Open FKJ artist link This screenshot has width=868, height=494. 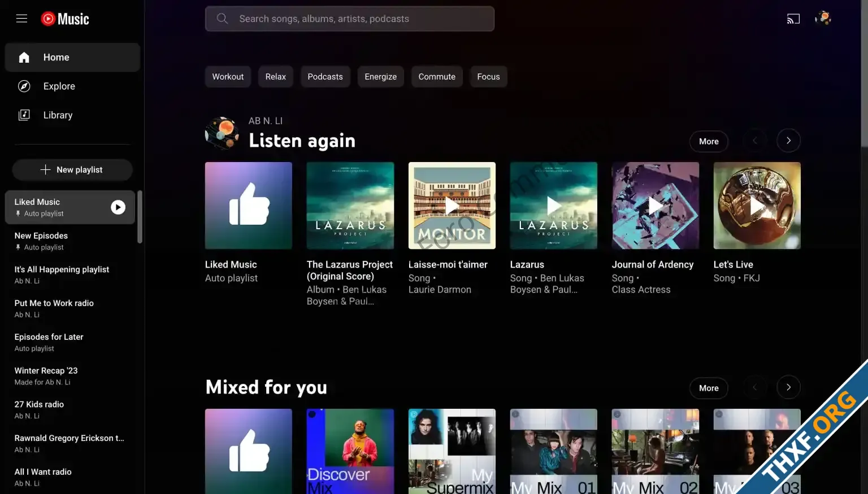pos(752,278)
